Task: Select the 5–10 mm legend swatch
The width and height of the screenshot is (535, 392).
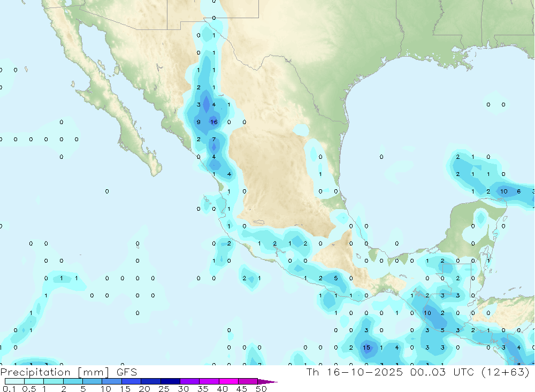Action: (93, 381)
